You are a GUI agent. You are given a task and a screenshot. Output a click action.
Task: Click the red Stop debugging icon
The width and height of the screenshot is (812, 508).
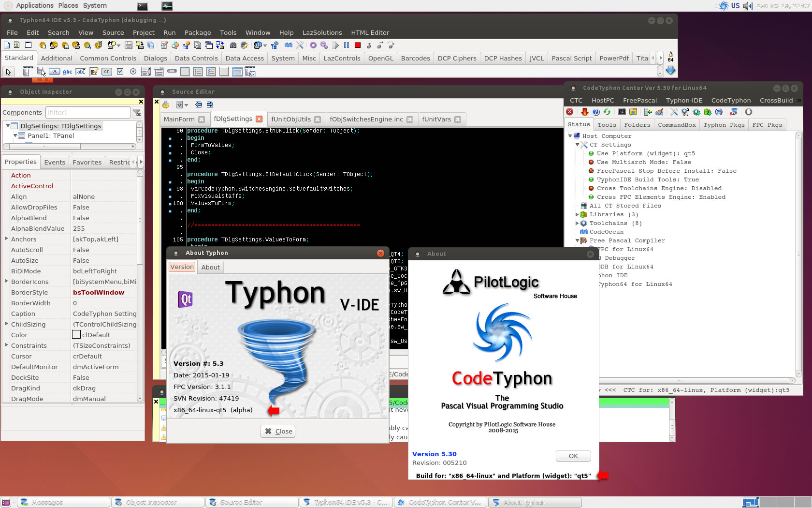pyautogui.click(x=358, y=45)
